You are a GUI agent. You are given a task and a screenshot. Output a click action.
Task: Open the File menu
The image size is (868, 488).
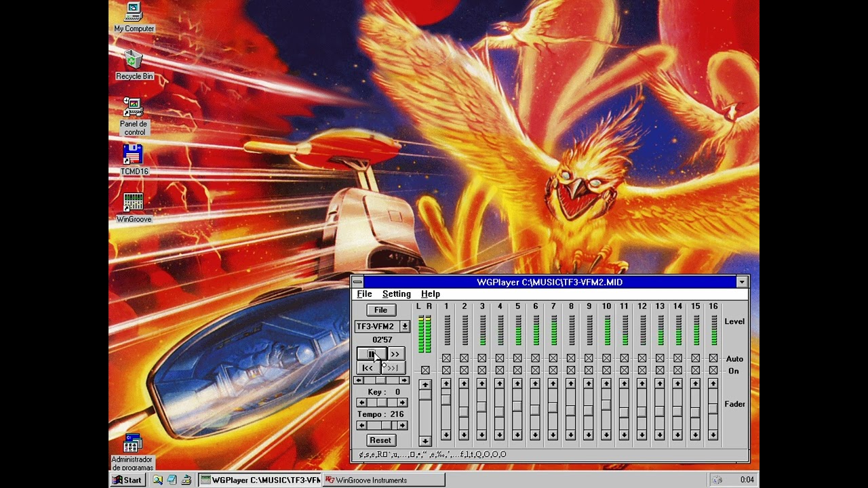pyautogui.click(x=364, y=294)
